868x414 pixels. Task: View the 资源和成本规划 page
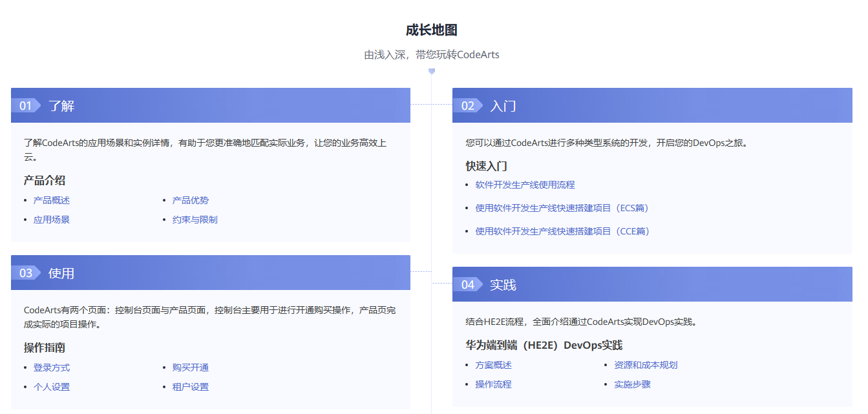pyautogui.click(x=646, y=365)
